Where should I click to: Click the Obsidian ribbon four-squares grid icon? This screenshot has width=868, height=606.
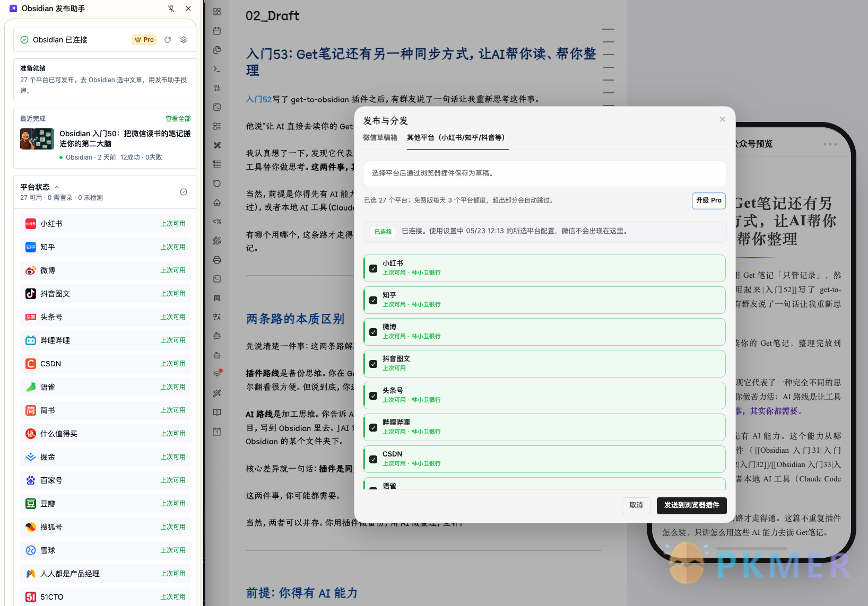pyautogui.click(x=217, y=12)
